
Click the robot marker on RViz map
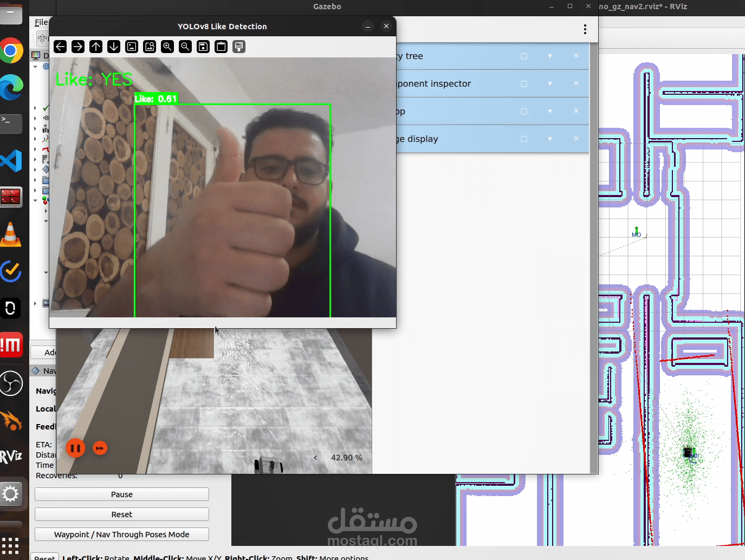688,452
